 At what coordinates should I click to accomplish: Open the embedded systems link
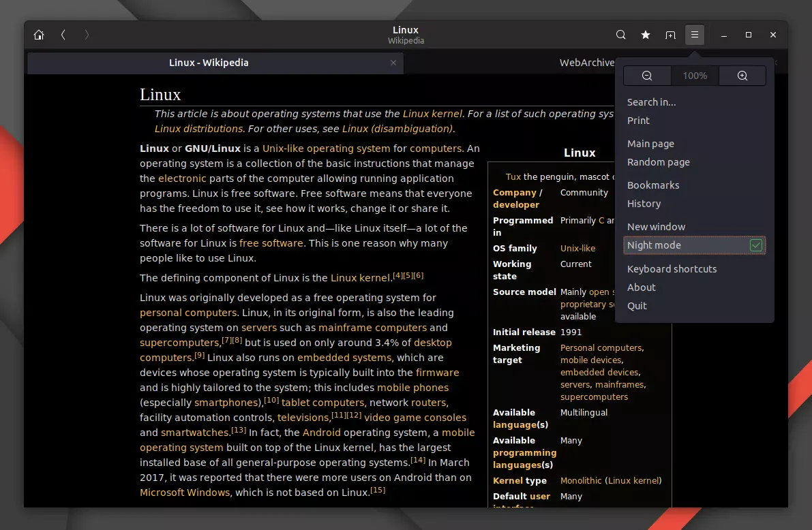[x=344, y=358]
